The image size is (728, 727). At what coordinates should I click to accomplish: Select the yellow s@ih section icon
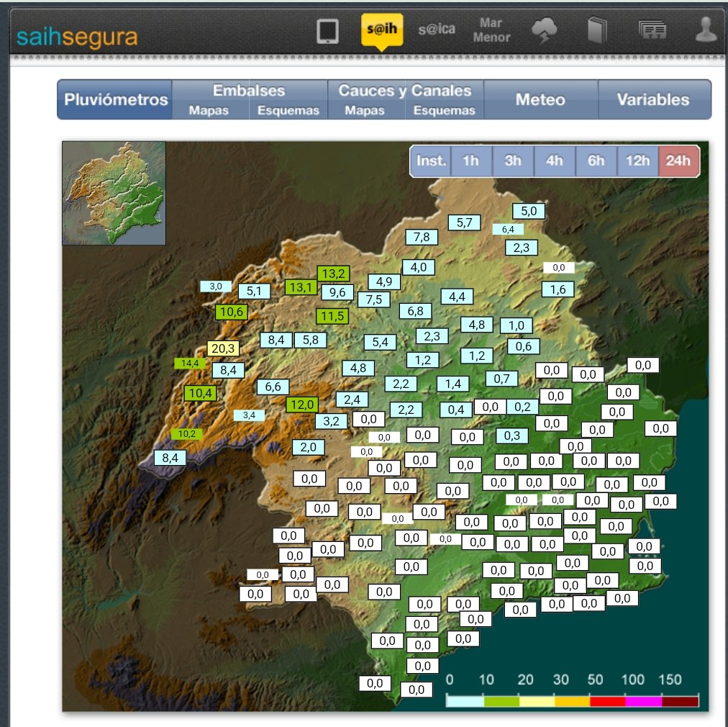coord(382,30)
